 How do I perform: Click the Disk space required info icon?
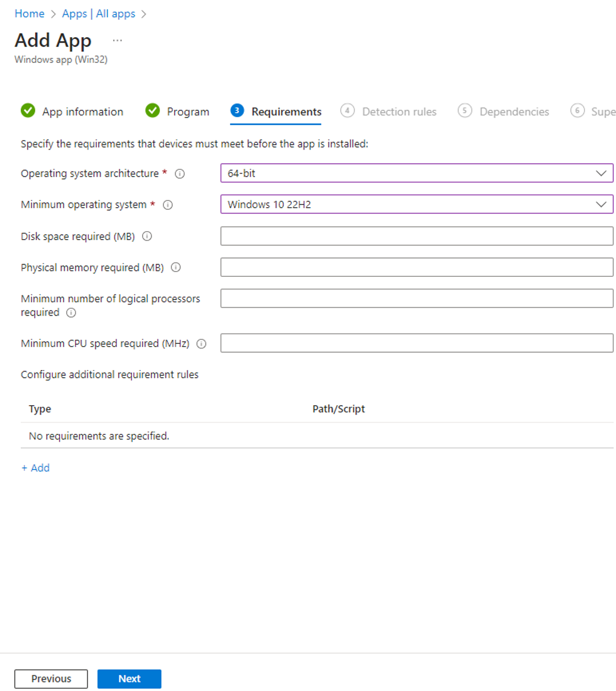(x=147, y=236)
